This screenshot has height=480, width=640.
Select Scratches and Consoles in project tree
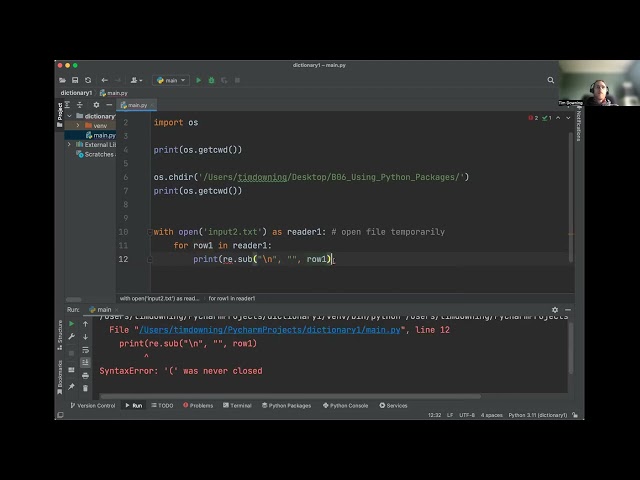point(96,154)
